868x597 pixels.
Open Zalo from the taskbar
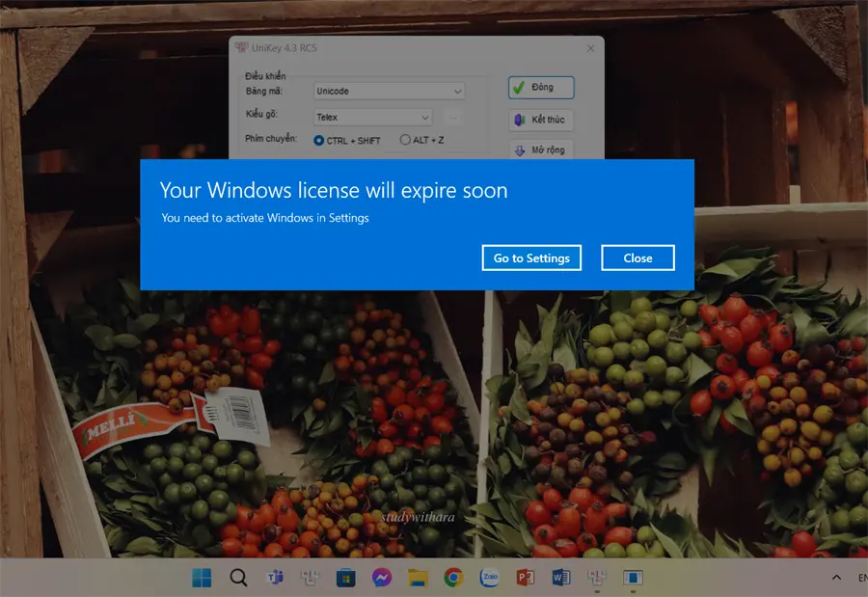point(490,578)
